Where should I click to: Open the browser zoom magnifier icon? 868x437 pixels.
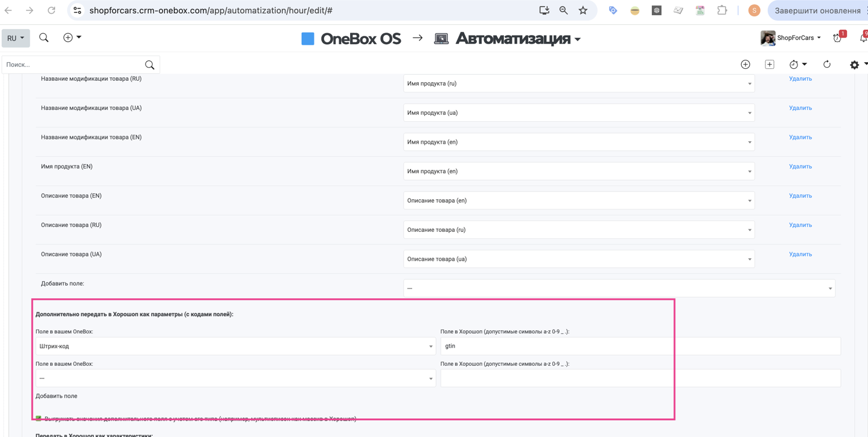(x=563, y=10)
